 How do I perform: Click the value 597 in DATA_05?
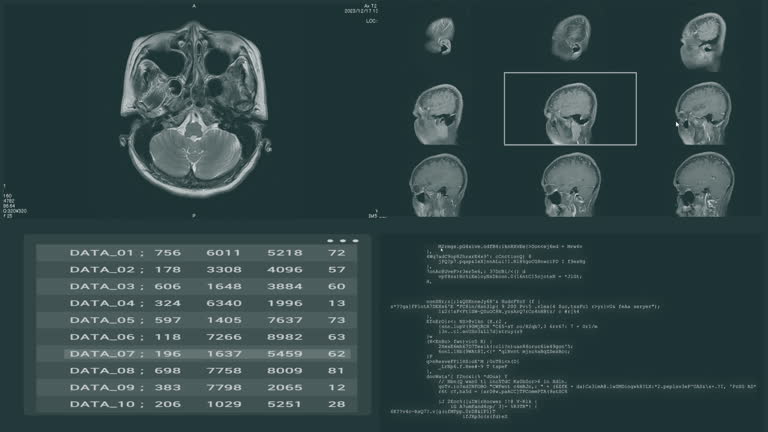point(168,320)
